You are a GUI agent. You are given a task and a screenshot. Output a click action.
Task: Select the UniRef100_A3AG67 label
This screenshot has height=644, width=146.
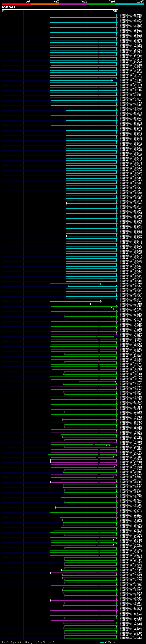click(x=131, y=63)
